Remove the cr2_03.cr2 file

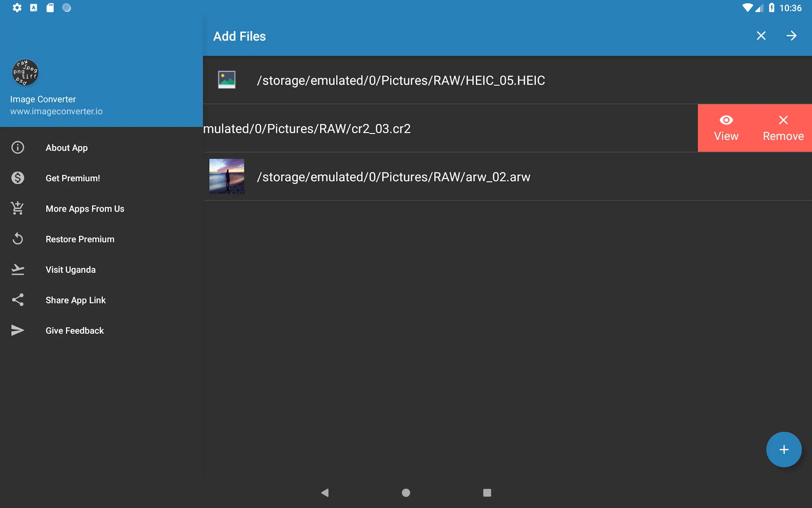point(783,128)
